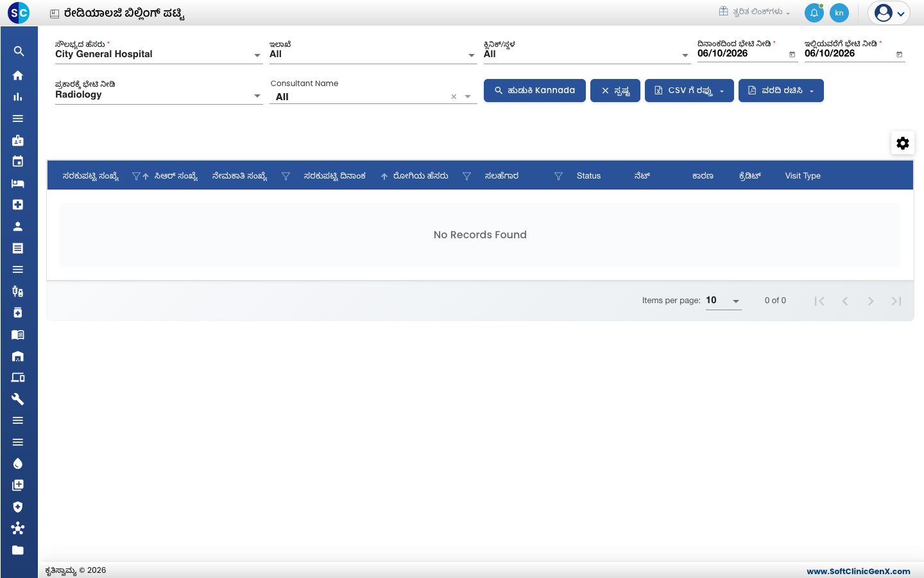Open table settings gear icon
This screenshot has height=578, width=924.
[903, 143]
